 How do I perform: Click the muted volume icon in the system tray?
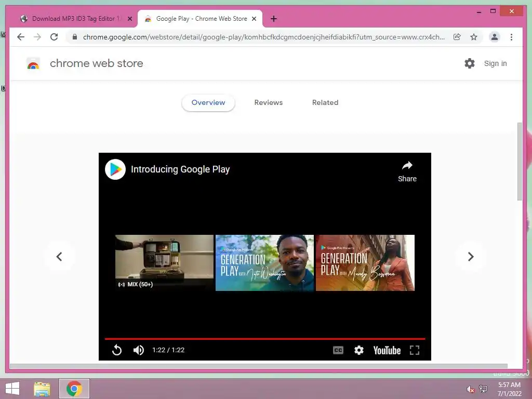(x=470, y=389)
